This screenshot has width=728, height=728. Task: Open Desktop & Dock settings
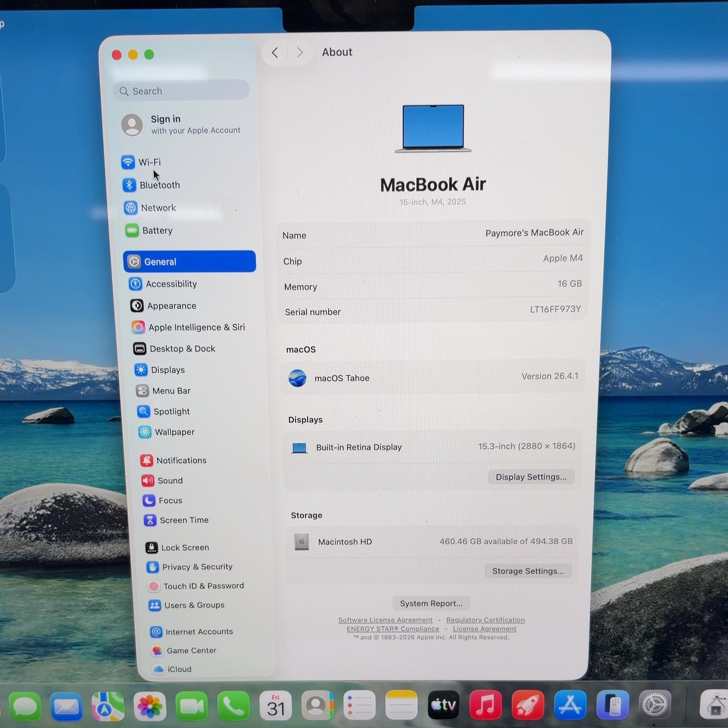[174, 348]
